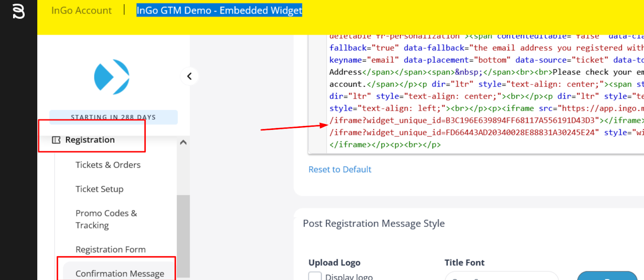The height and width of the screenshot is (280, 644).
Task: Click the code line containing widget_unique_id=B3C196E6
Action: click(x=487, y=120)
